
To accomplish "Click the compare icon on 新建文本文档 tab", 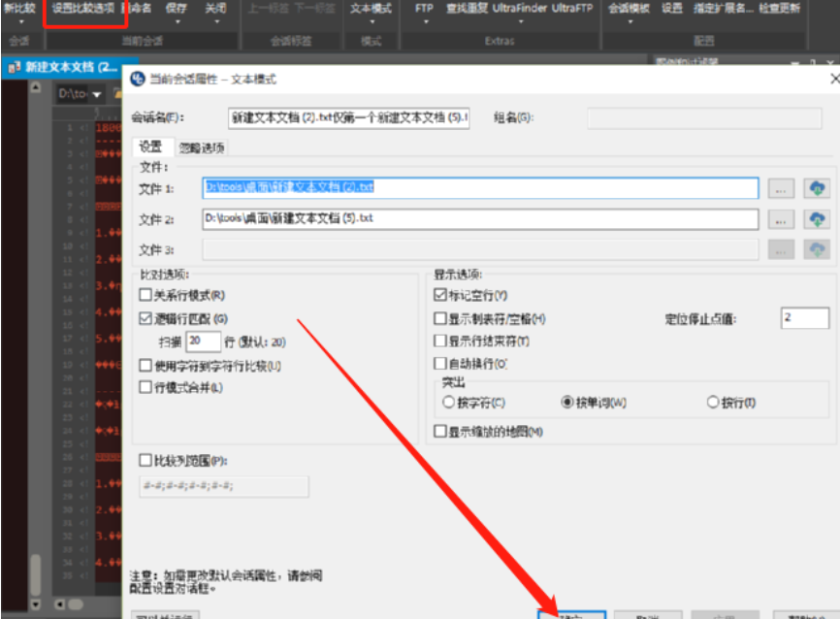I will click(x=15, y=68).
